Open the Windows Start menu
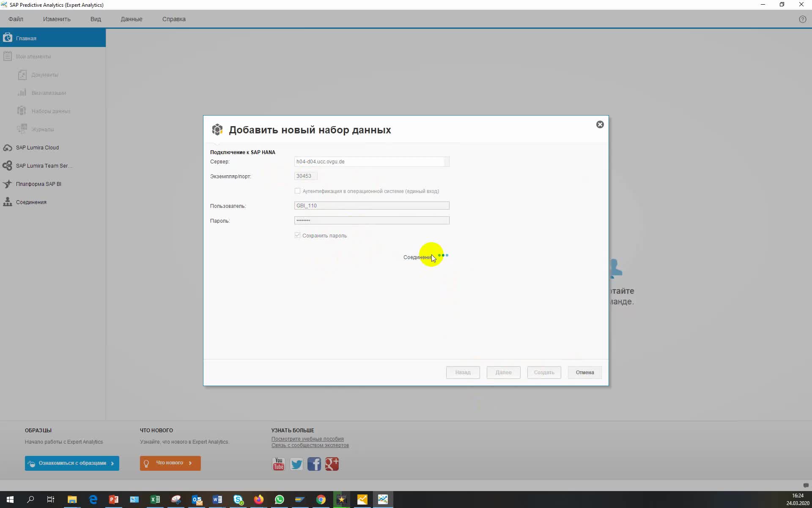Viewport: 812px width, 508px height. [x=10, y=500]
